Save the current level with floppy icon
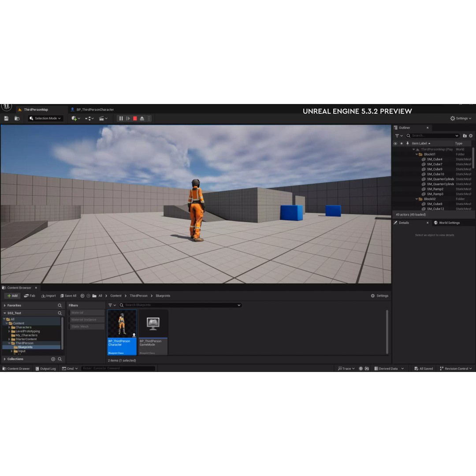476x476 pixels. point(6,119)
